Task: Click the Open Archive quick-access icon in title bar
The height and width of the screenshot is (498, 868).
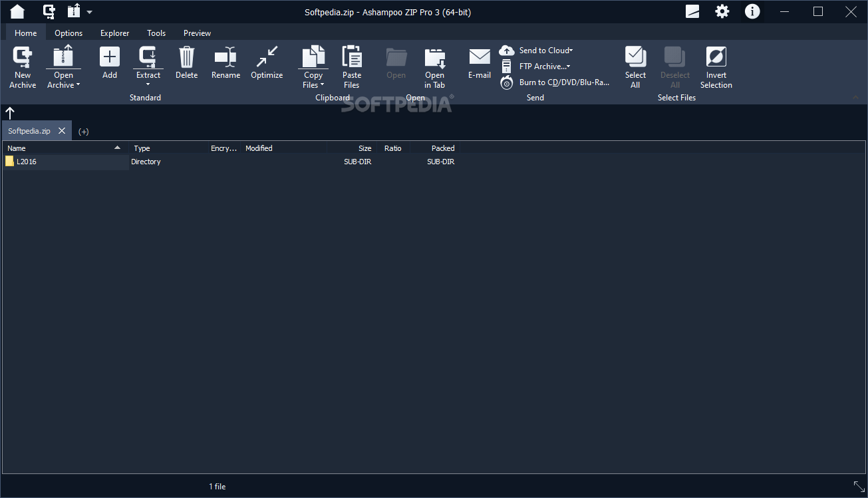Action: [x=73, y=11]
